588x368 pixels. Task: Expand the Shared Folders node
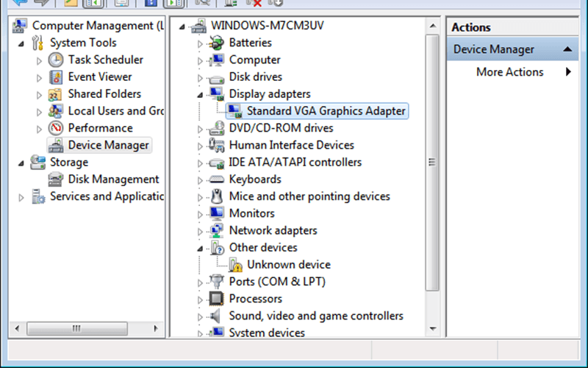click(39, 95)
